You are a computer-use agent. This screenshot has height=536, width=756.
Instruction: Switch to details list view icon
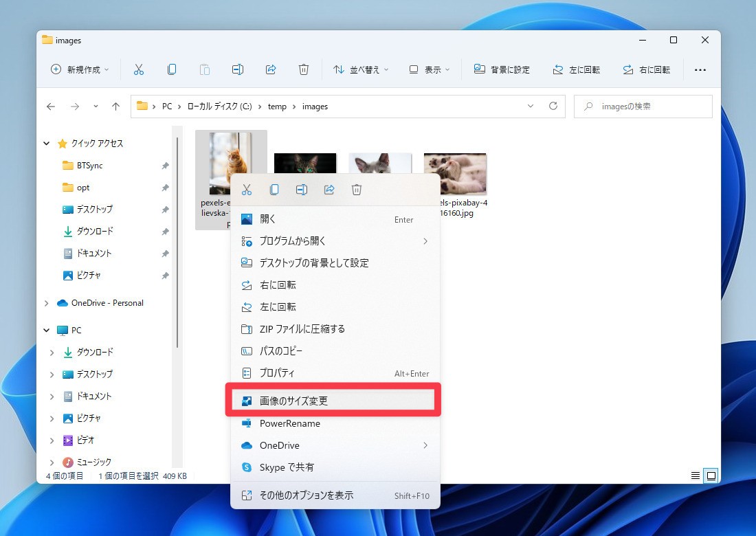(696, 476)
